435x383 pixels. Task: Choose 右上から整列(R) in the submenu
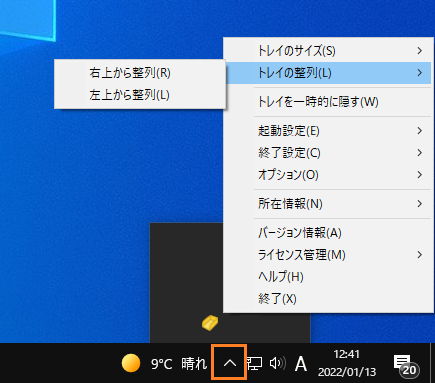[140, 73]
